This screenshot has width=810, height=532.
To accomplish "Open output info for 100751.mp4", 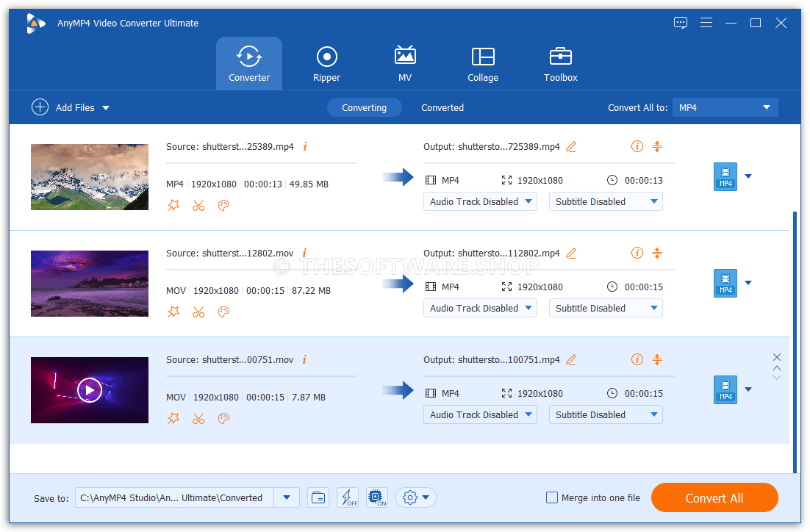I will click(x=637, y=359).
